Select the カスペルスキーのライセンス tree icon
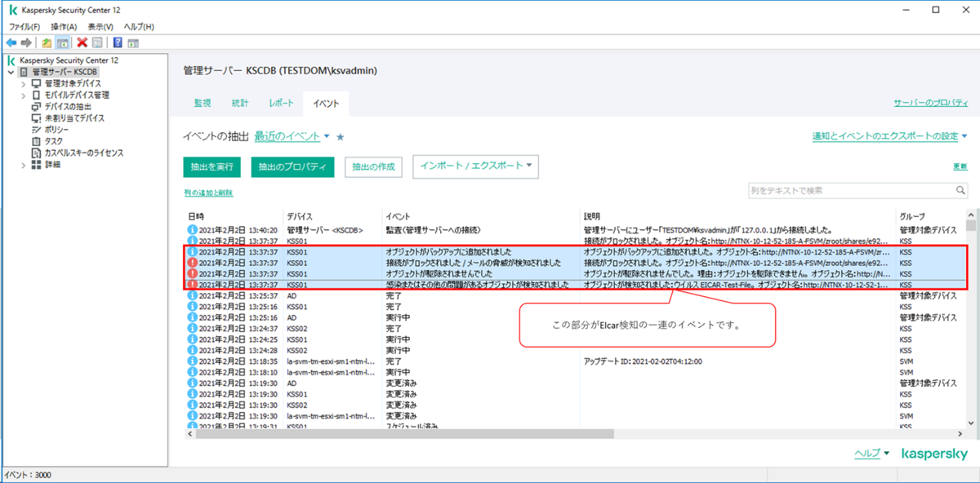Screen dimensions: 980x483 coord(36,153)
